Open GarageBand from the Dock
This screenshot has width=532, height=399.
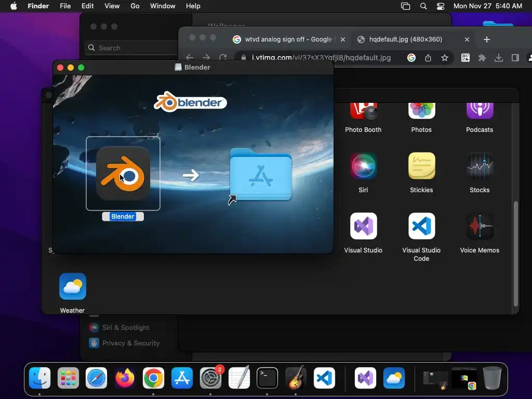[296, 378]
